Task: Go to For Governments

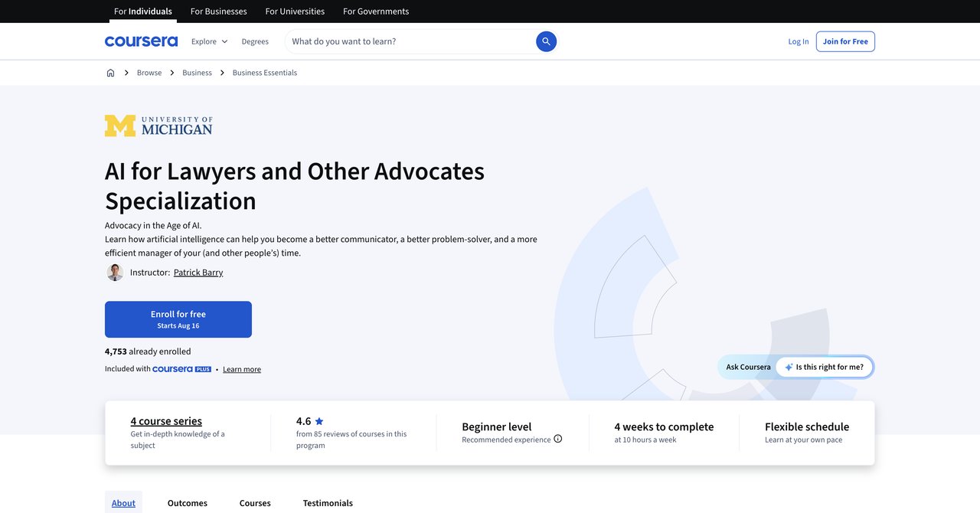Action: [376, 11]
